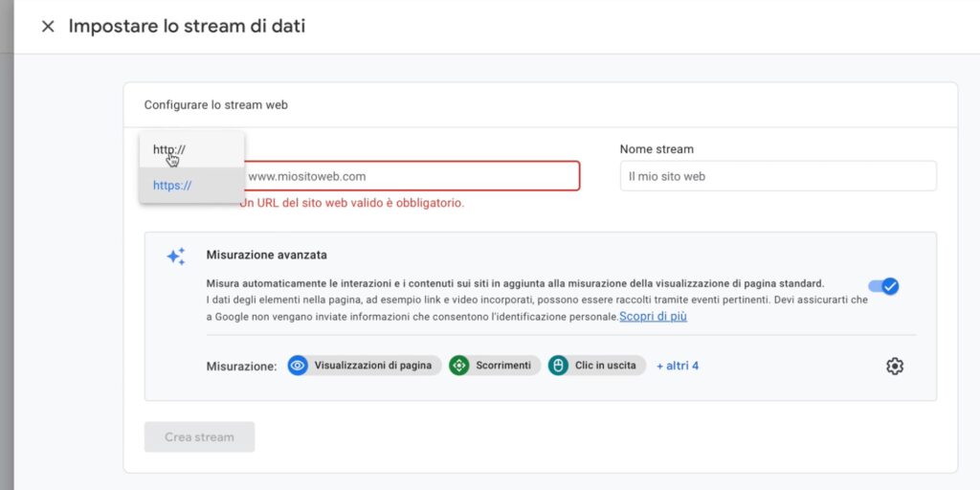Click the teal mouse icon for Clic in uscita

pos(559,366)
